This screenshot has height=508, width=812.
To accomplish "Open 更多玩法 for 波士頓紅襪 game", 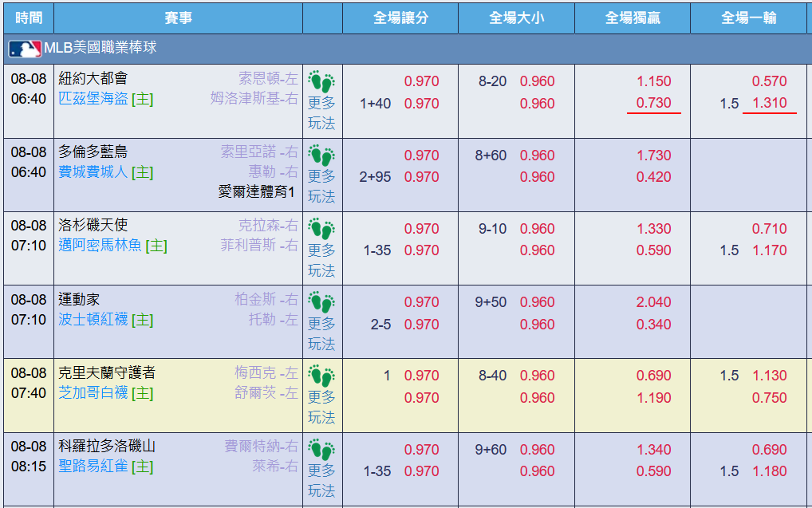I will click(321, 334).
